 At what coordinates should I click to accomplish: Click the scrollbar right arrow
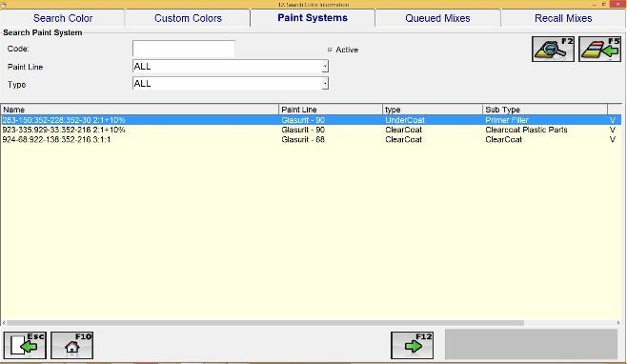tap(618, 323)
